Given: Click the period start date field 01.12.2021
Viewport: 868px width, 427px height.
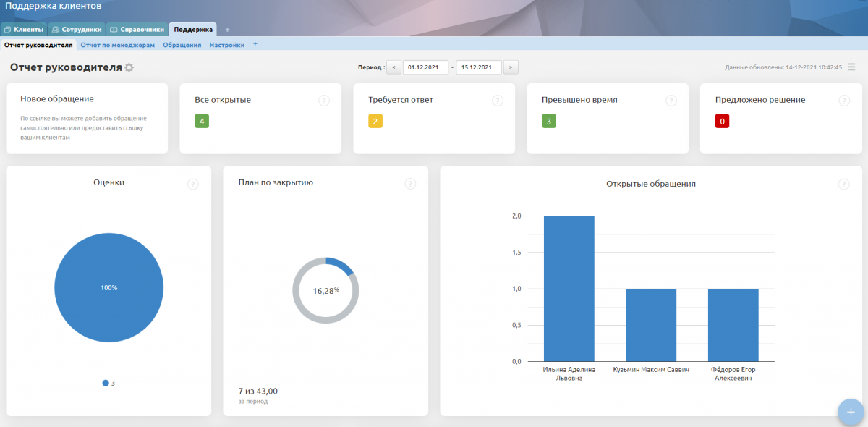Looking at the screenshot, I should pos(425,67).
